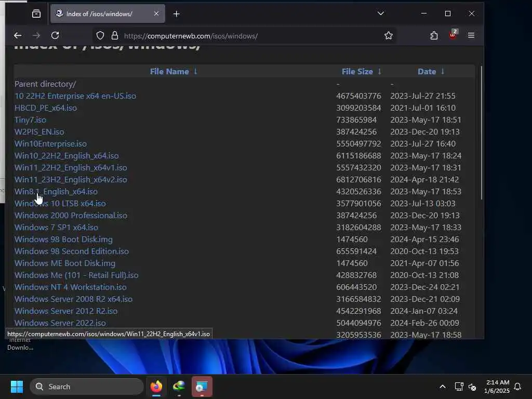Click the File Size sort arrow
This screenshot has width=532, height=399.
point(379,71)
